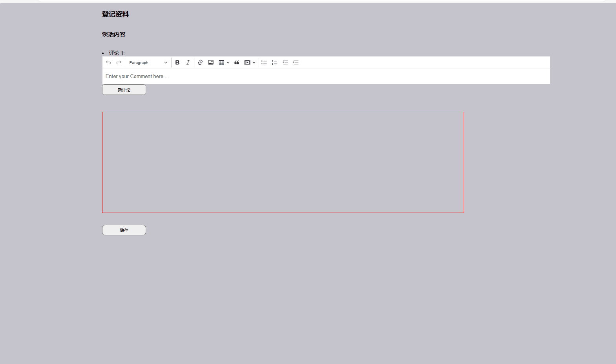This screenshot has width=616, height=364.
Task: Insert an image with the image icon
Action: [211, 62]
